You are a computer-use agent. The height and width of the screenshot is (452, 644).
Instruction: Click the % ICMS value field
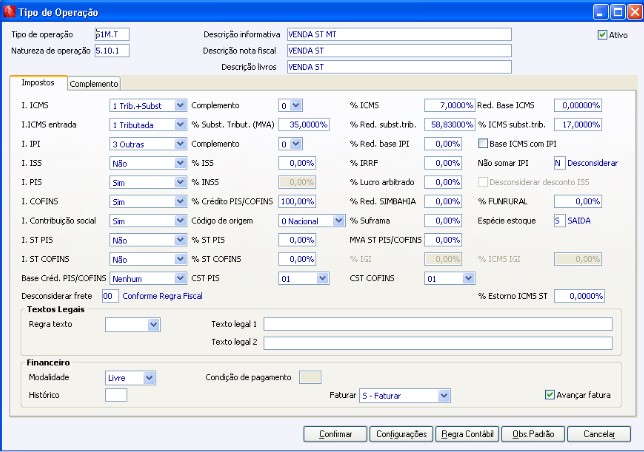[x=449, y=105]
